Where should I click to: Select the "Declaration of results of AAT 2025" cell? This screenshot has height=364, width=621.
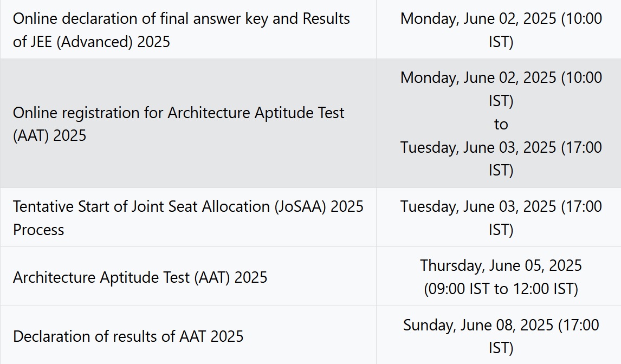pos(128,336)
